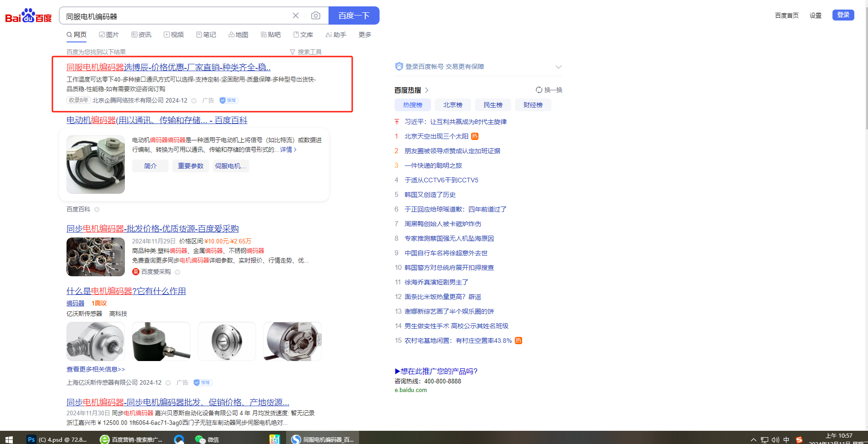
Task: Click the 百度一下 search button
Action: (354, 15)
